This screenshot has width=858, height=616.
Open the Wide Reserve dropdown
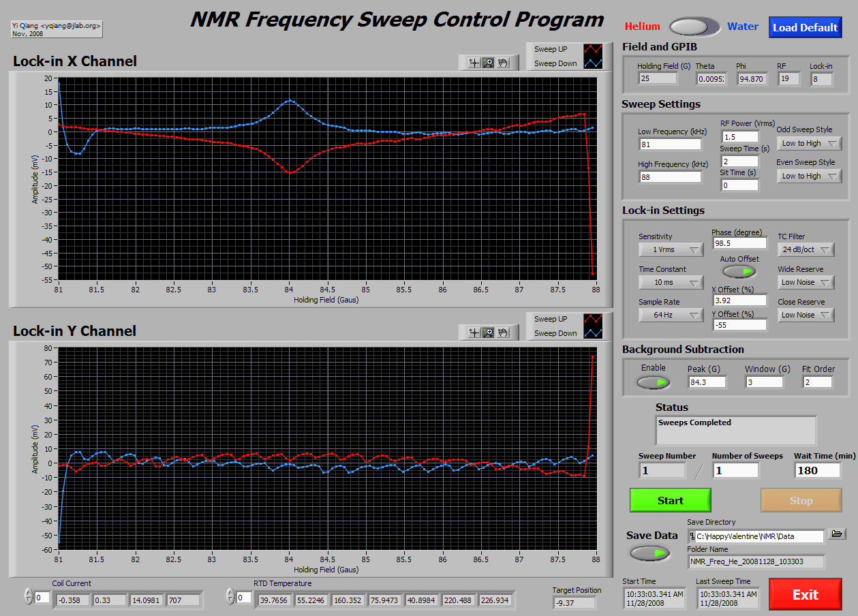(x=807, y=282)
